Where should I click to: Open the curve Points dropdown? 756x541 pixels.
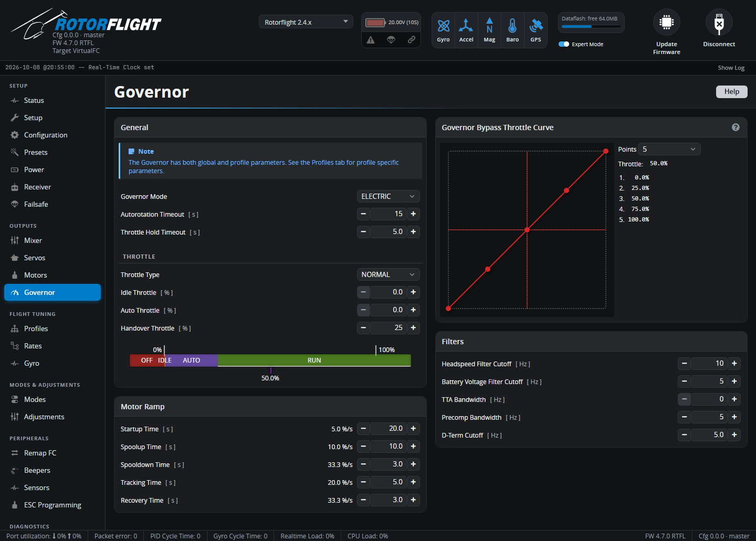(x=669, y=149)
